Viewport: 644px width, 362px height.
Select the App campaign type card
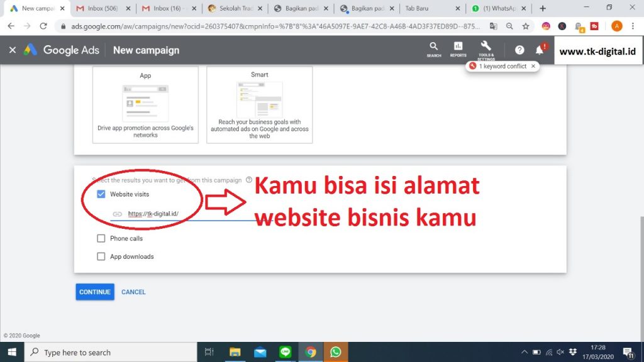(145, 105)
